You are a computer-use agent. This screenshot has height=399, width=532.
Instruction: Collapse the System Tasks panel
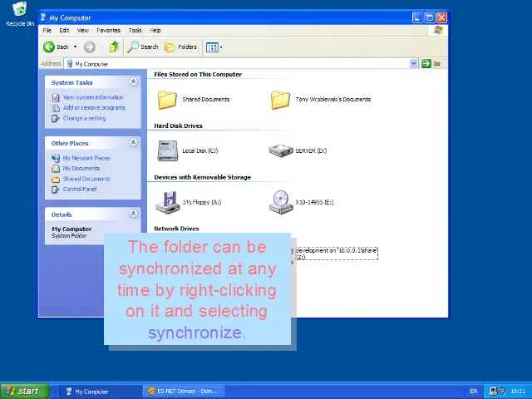coord(133,82)
